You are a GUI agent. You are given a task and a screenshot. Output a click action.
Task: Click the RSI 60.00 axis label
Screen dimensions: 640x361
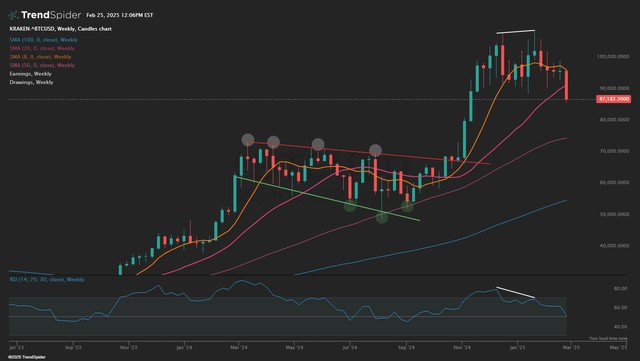[620, 308]
